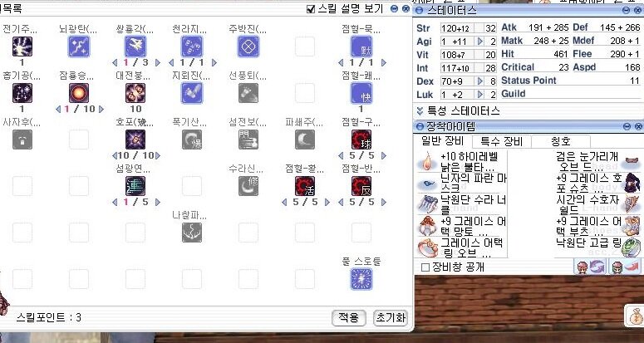The width and height of the screenshot is (644, 343).
Task: Select the 풀 스로틀 skill icon
Action: pos(361,279)
